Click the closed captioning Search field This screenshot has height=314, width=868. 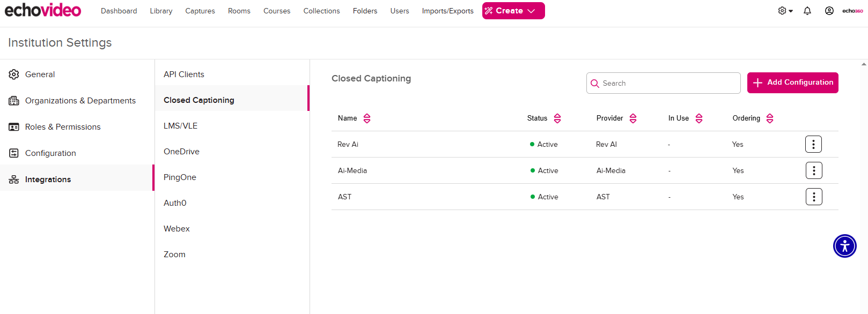(x=668, y=83)
